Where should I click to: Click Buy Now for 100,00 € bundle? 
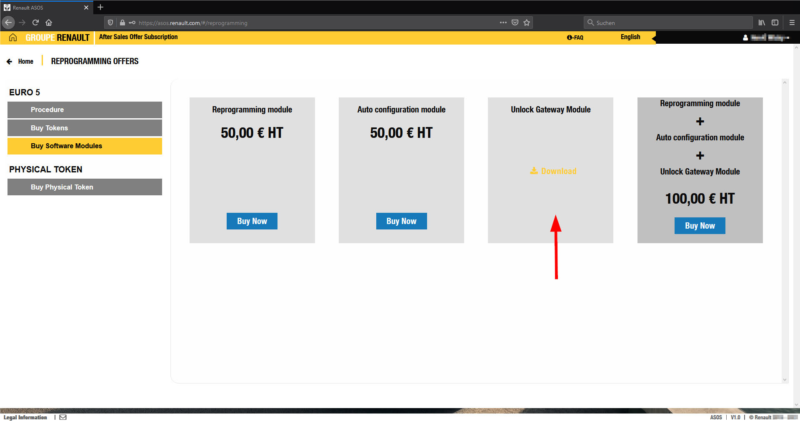700,226
